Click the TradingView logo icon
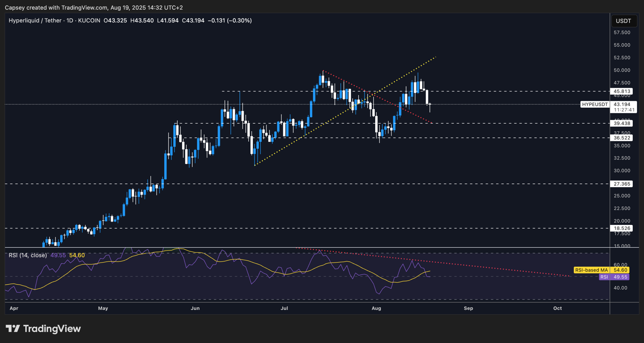The height and width of the screenshot is (343, 644). point(13,329)
